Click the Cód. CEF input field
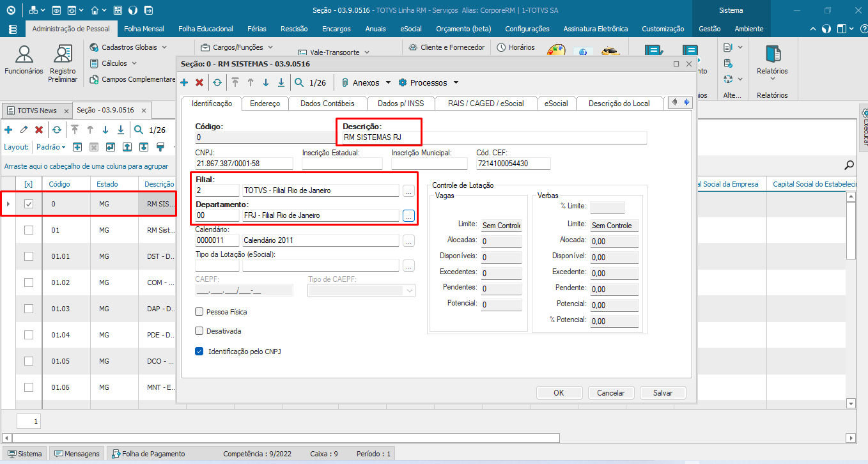The width and height of the screenshot is (868, 464). [513, 164]
